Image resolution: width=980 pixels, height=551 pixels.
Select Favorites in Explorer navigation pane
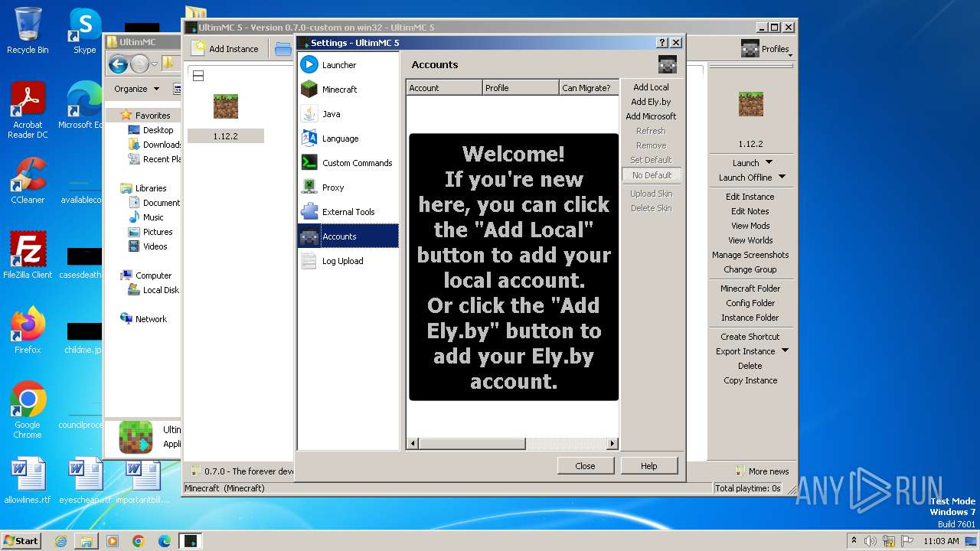(152, 116)
